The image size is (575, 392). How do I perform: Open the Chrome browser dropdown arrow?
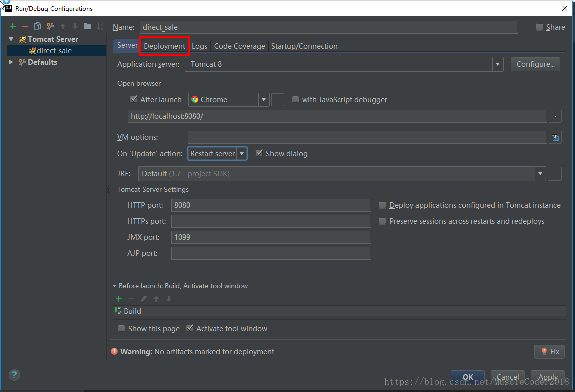click(x=264, y=100)
